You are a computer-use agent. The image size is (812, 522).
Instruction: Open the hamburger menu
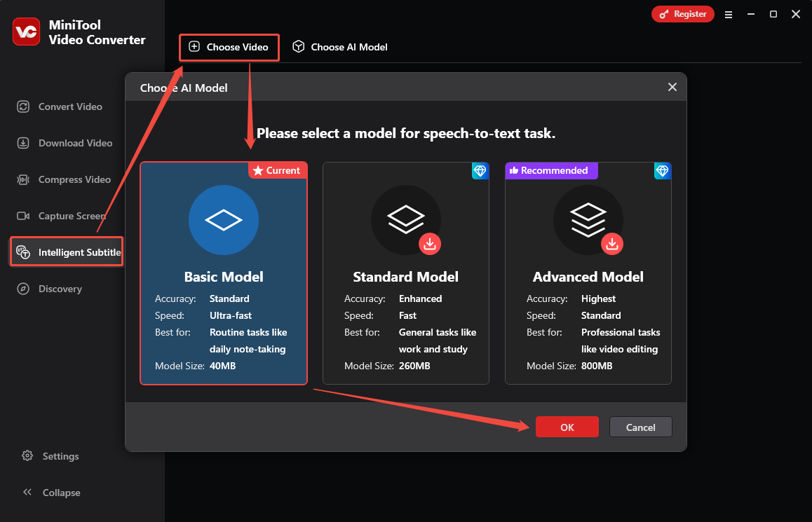[x=729, y=13]
